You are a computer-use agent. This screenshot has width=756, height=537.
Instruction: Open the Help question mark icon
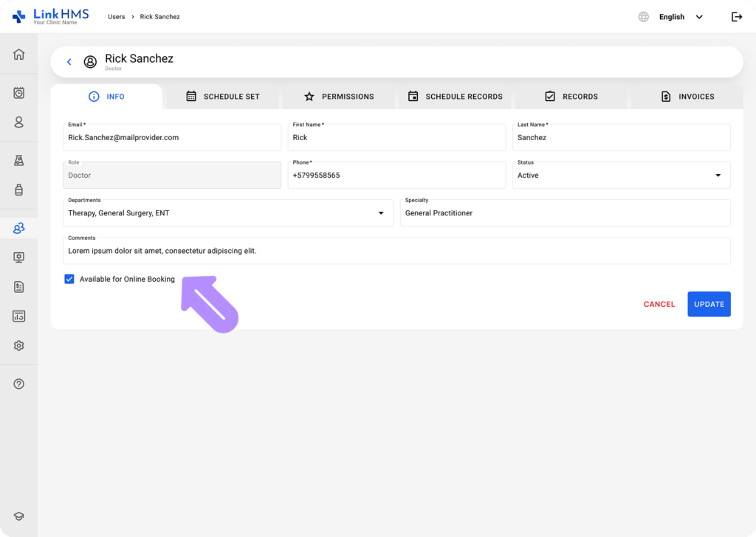click(x=18, y=384)
